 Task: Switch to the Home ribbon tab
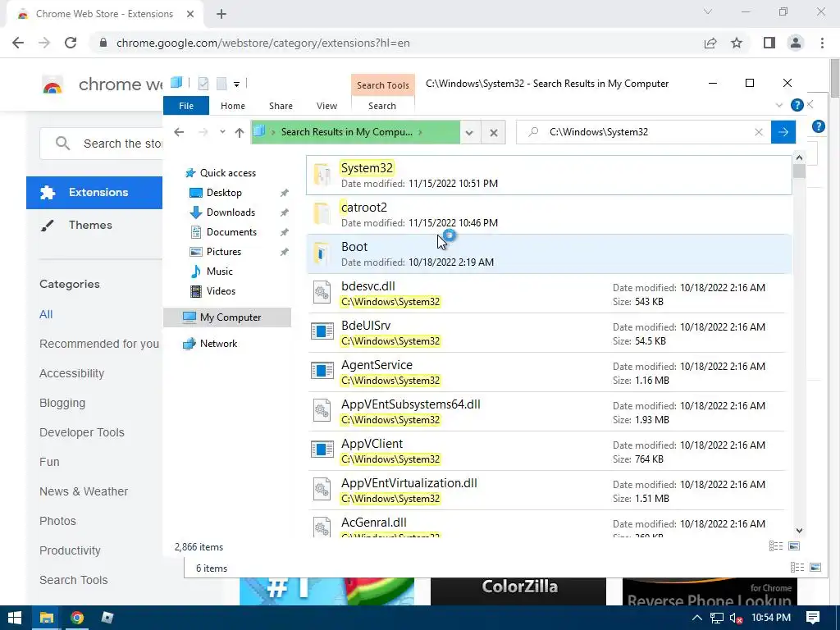[232, 106]
